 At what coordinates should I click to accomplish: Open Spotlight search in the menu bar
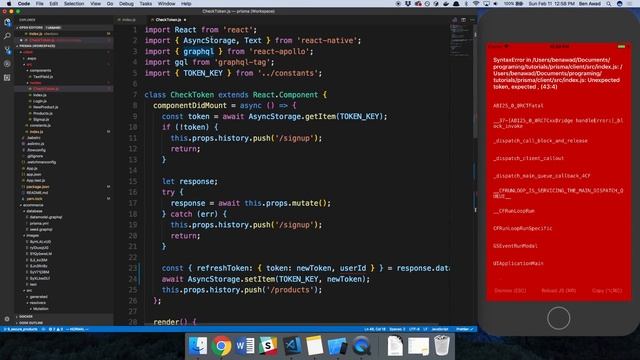click(609, 4)
